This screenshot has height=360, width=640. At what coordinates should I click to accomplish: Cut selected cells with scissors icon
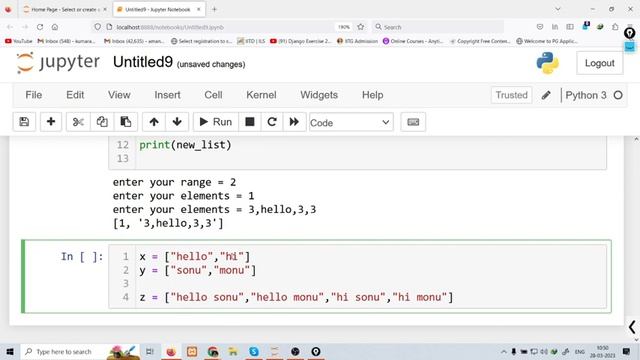pos(78,122)
